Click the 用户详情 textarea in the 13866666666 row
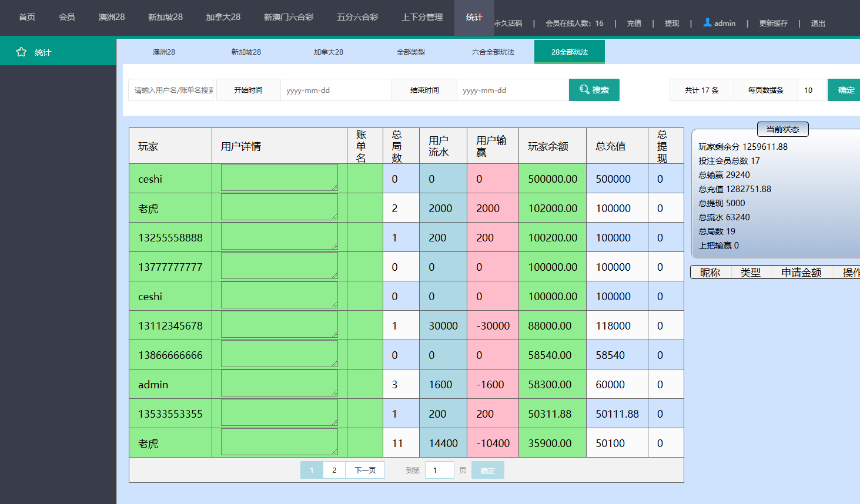 point(279,354)
